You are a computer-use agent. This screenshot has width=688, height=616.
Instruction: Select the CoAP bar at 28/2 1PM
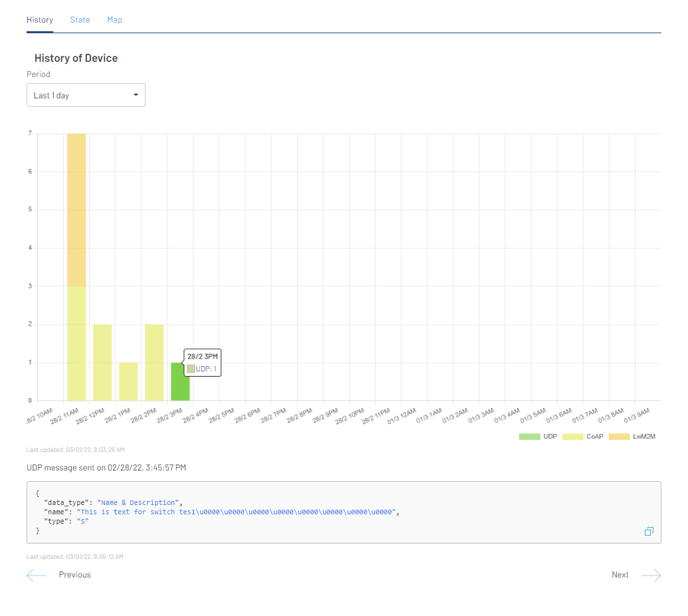pyautogui.click(x=128, y=381)
